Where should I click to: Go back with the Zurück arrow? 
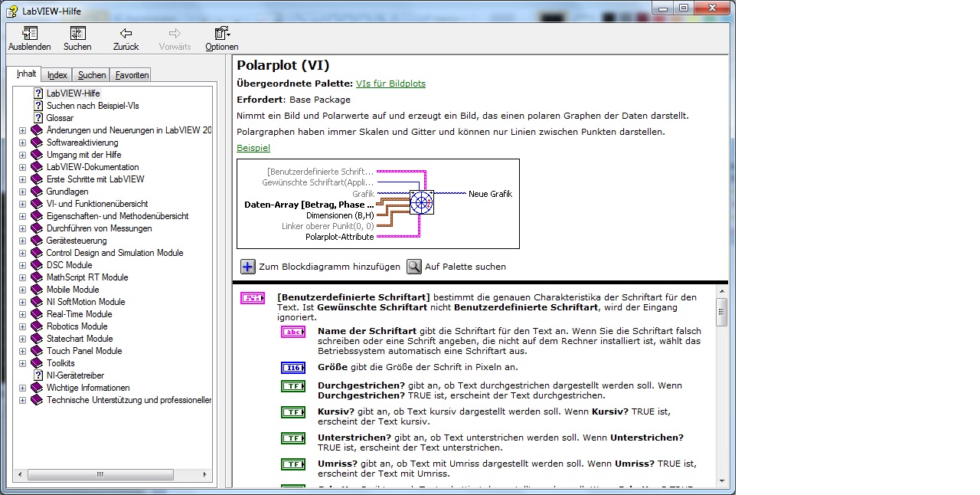126,33
